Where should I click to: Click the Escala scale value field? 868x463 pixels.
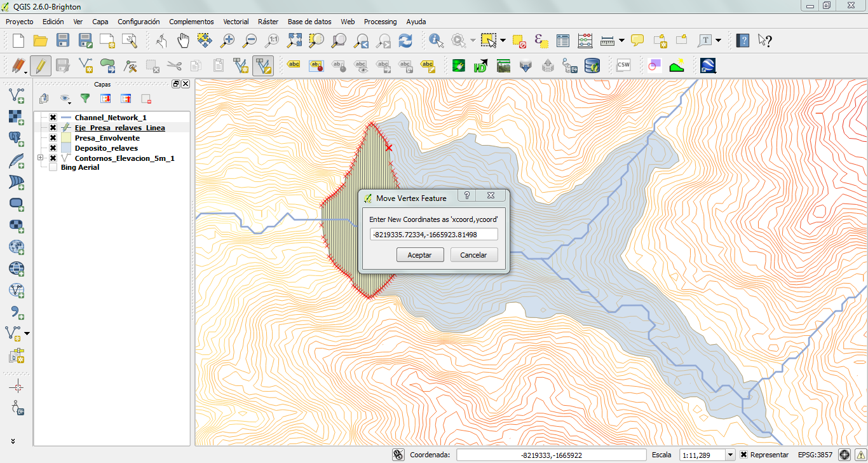coord(702,455)
